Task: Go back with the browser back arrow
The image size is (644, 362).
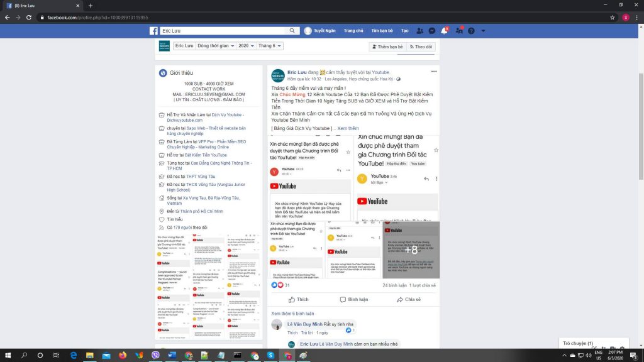Action: (8, 17)
